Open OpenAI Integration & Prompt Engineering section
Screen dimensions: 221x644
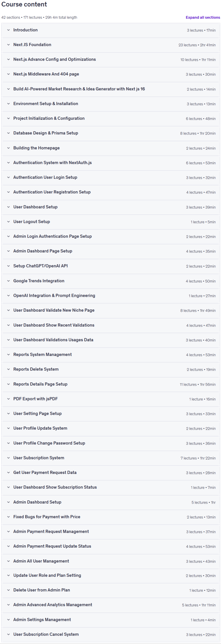[111, 296]
